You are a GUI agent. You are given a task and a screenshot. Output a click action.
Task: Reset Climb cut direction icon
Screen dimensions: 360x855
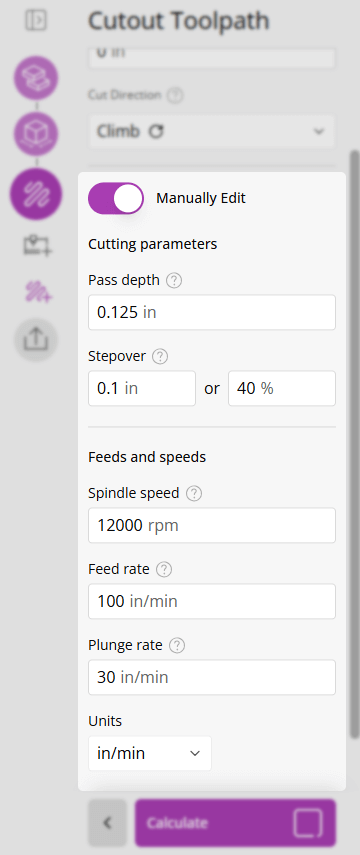tap(156, 131)
